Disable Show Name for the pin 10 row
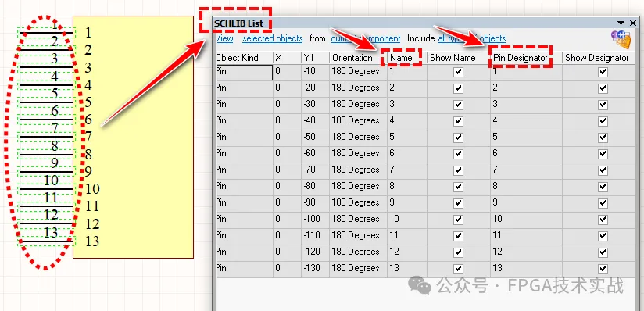Image resolution: width=644 pixels, height=311 pixels. [x=458, y=220]
